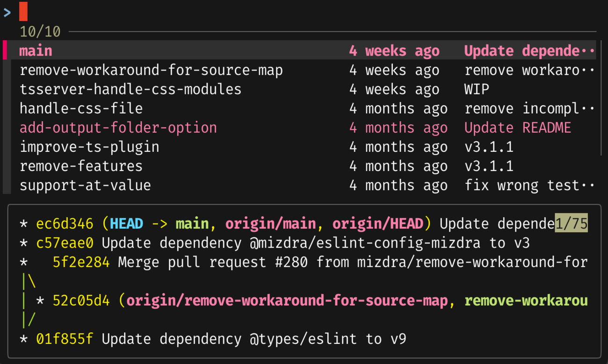Click merge commit hash 5f2e284
This screenshot has width=608, height=364.
[x=81, y=262]
